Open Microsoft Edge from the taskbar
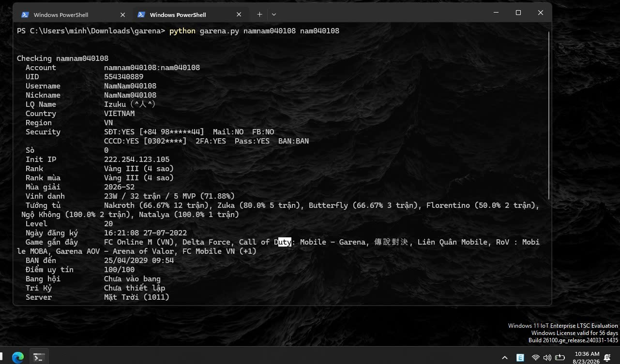620x364 pixels. [18, 357]
